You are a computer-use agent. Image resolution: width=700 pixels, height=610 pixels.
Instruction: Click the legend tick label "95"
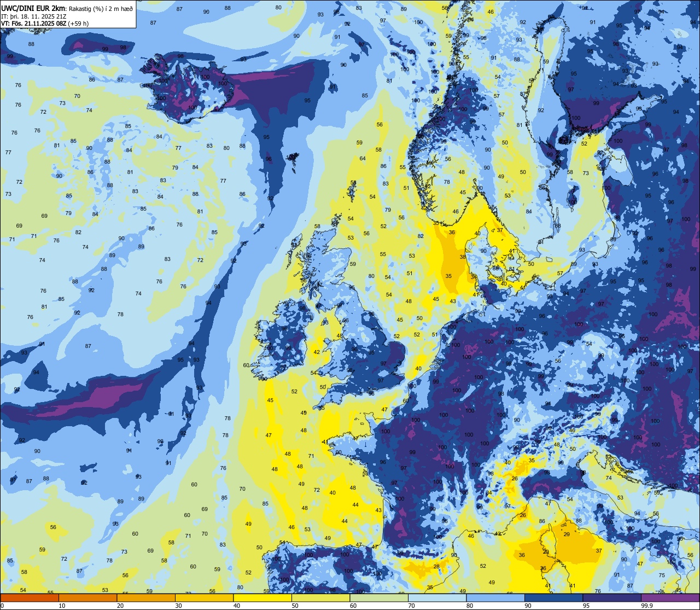point(586,606)
